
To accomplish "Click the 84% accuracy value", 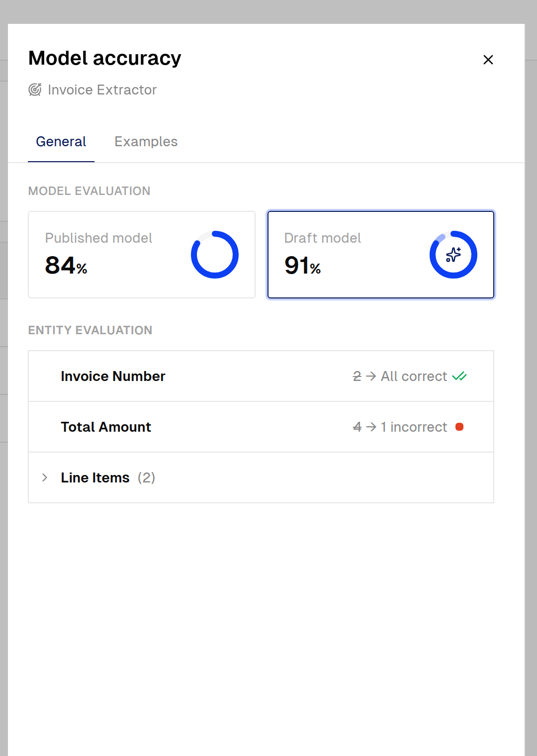I will 66,265.
